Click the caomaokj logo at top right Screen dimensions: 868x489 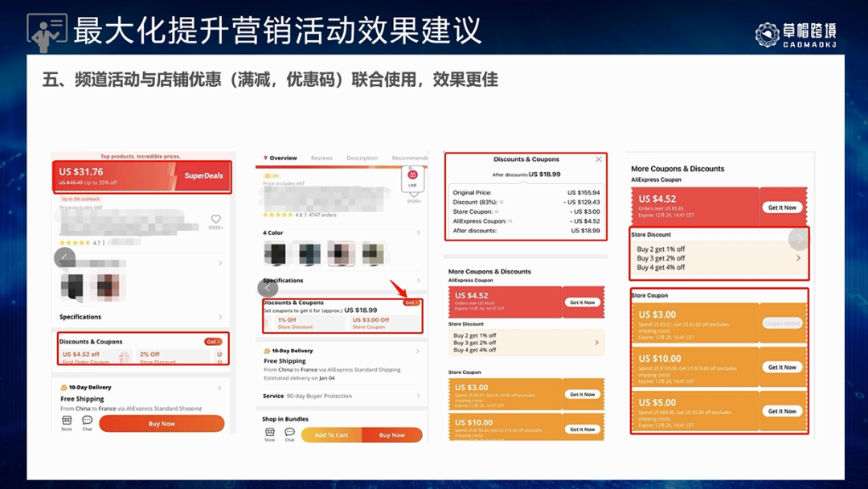click(x=796, y=35)
